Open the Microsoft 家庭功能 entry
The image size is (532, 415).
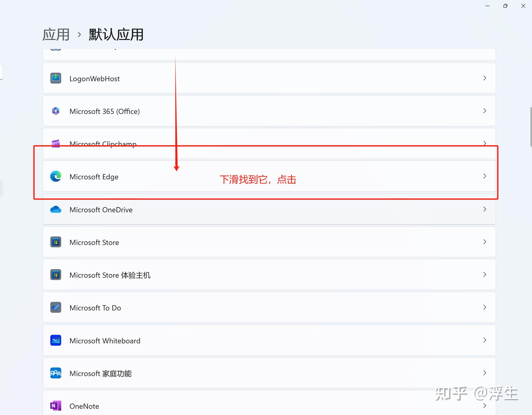pos(269,373)
